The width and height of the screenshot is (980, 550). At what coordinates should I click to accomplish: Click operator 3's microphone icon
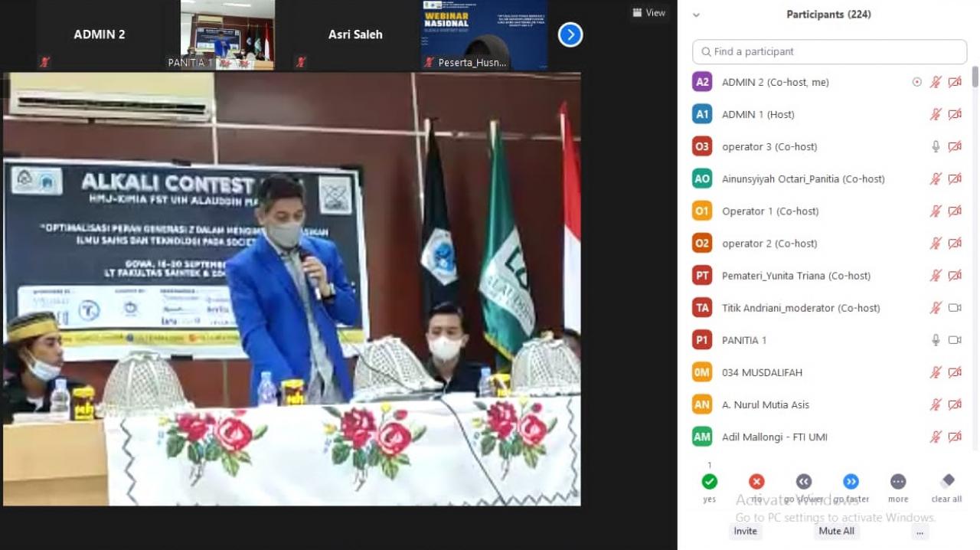coord(935,146)
